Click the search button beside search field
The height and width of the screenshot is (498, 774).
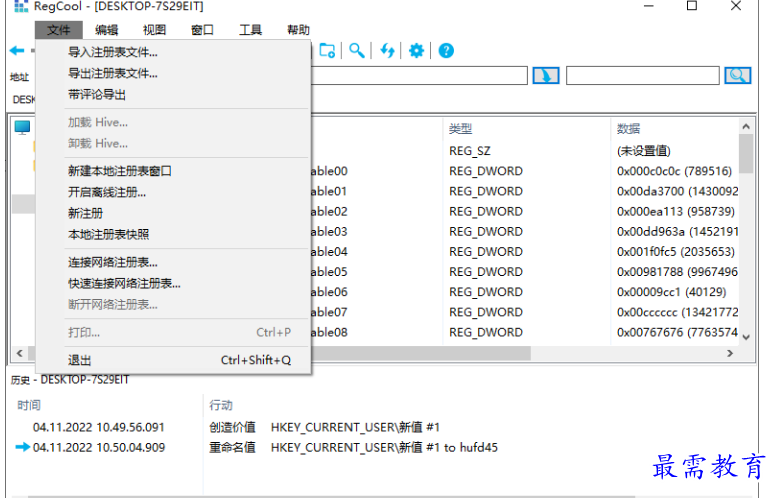(738, 75)
